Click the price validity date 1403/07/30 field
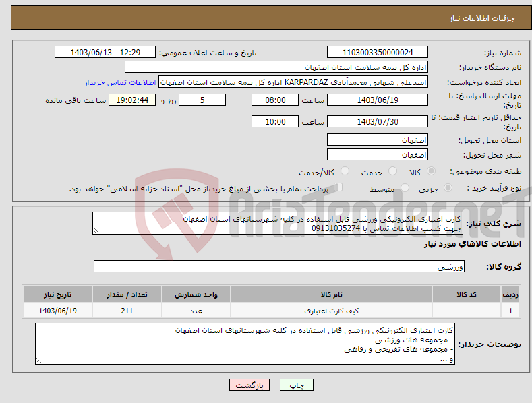Viewport: 532px width, 403px height. [378, 121]
